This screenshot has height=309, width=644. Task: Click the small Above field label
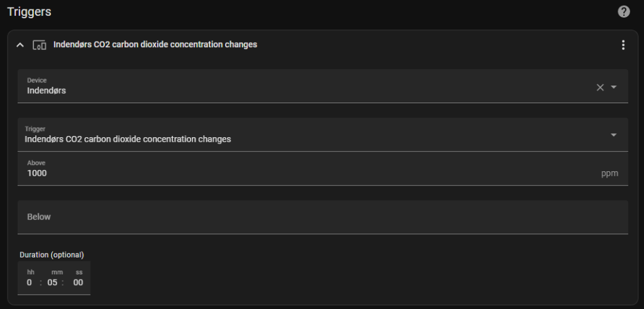click(x=36, y=163)
